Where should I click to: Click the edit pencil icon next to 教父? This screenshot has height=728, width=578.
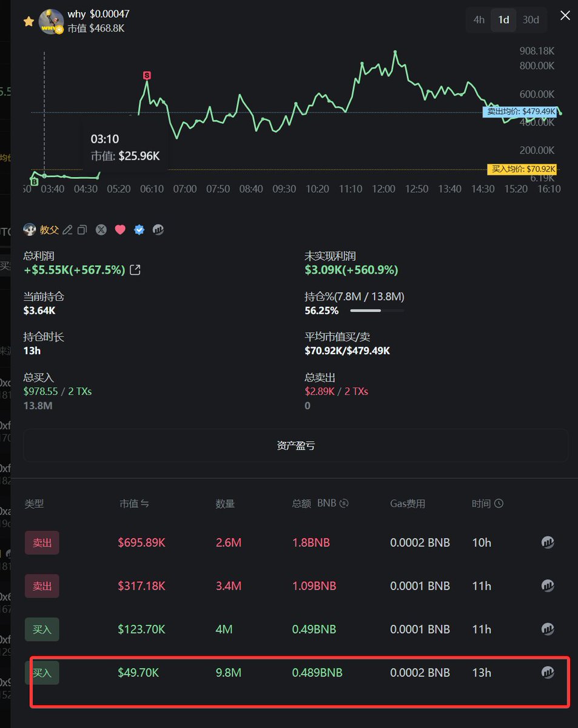point(67,230)
